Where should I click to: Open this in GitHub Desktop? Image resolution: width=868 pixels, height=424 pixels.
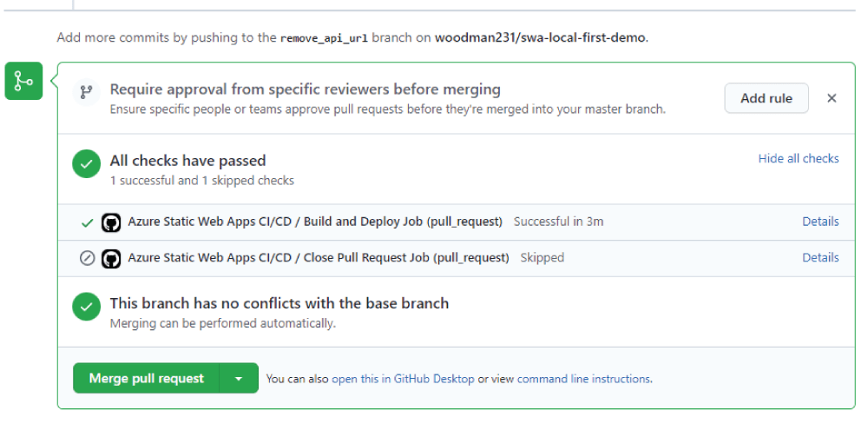tap(403, 379)
